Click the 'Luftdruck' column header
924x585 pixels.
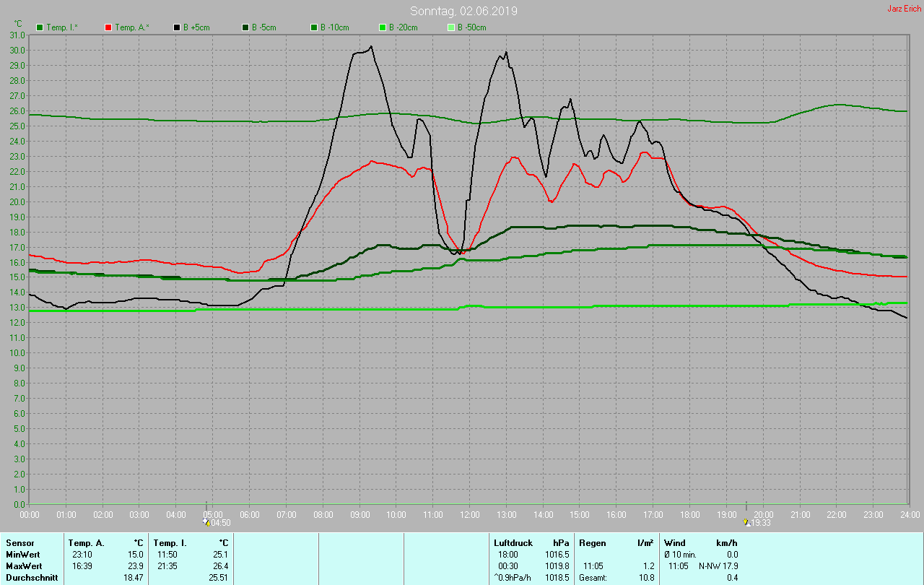point(513,542)
